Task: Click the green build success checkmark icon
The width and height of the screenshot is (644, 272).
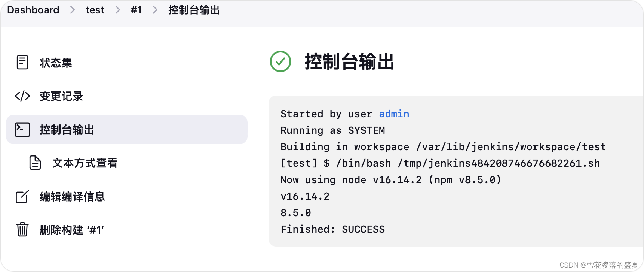Action: click(x=280, y=61)
